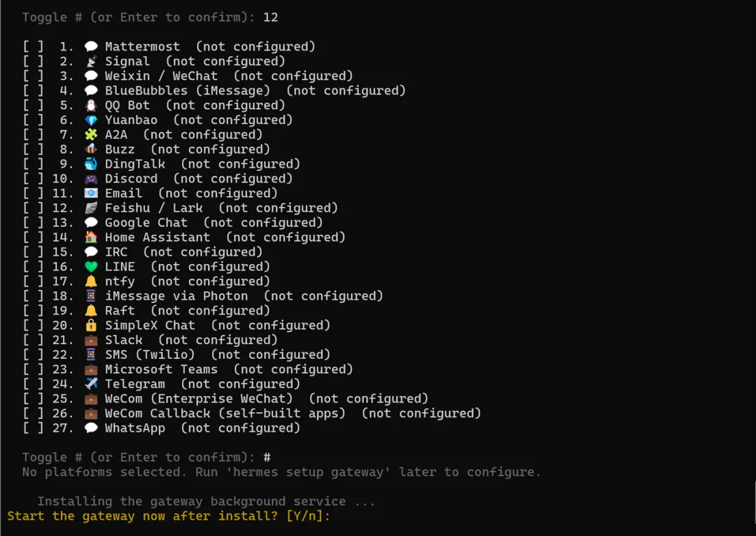Toggle the checkbox beside Feishu / Lark
Image resolution: width=756 pixels, height=536 pixels.
point(34,208)
